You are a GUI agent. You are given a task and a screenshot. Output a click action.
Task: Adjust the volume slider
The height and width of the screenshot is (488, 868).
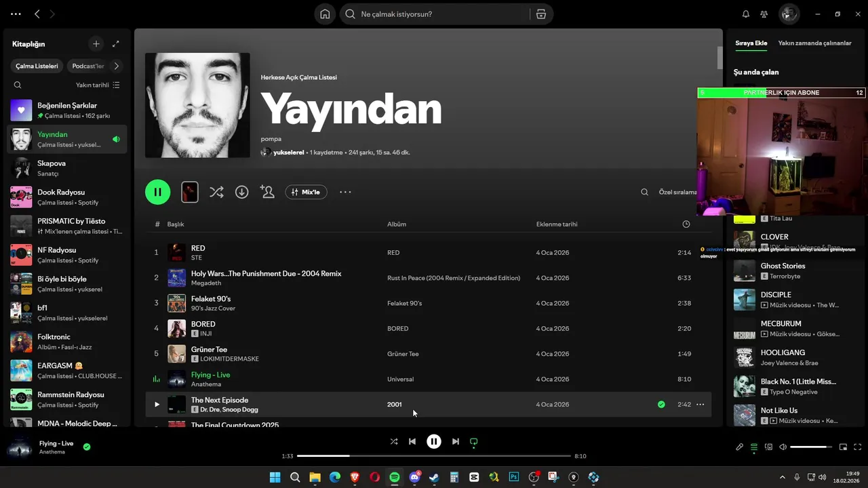(x=811, y=447)
